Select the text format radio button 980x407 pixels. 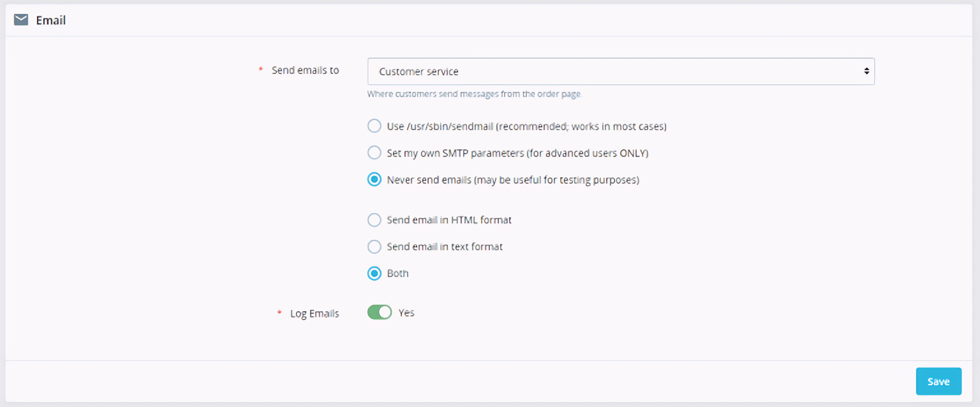[x=374, y=247]
